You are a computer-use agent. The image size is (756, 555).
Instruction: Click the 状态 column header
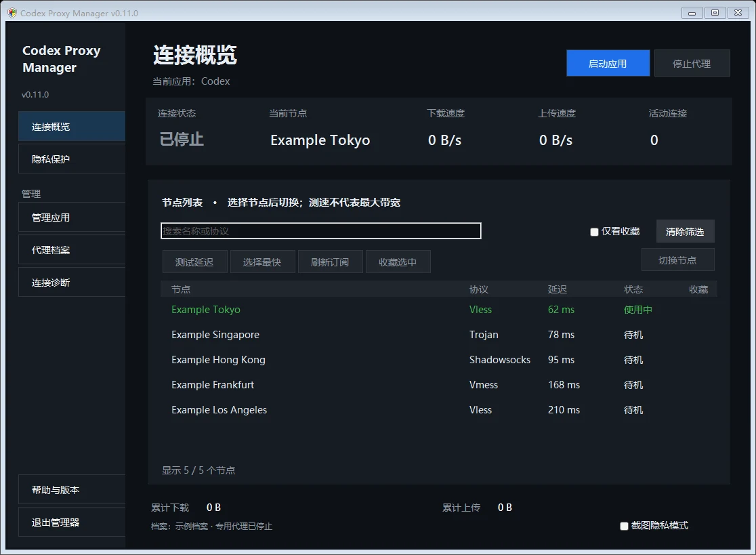[633, 289]
